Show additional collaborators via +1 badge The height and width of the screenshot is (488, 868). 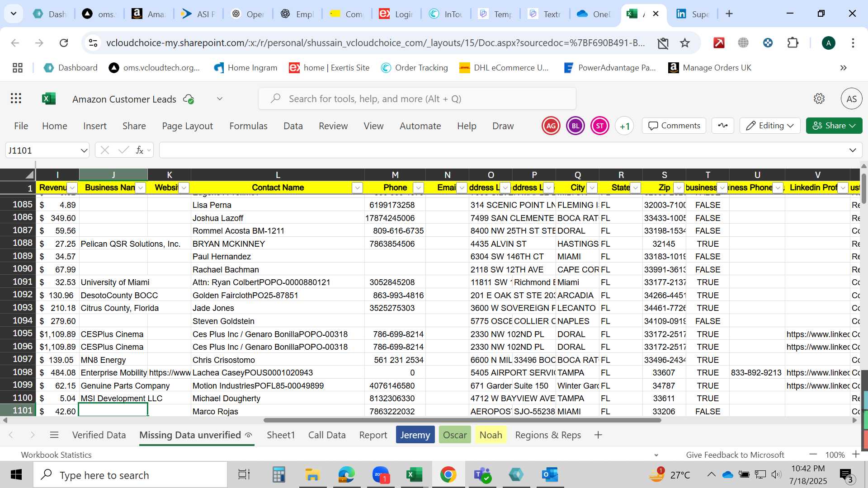coord(624,126)
